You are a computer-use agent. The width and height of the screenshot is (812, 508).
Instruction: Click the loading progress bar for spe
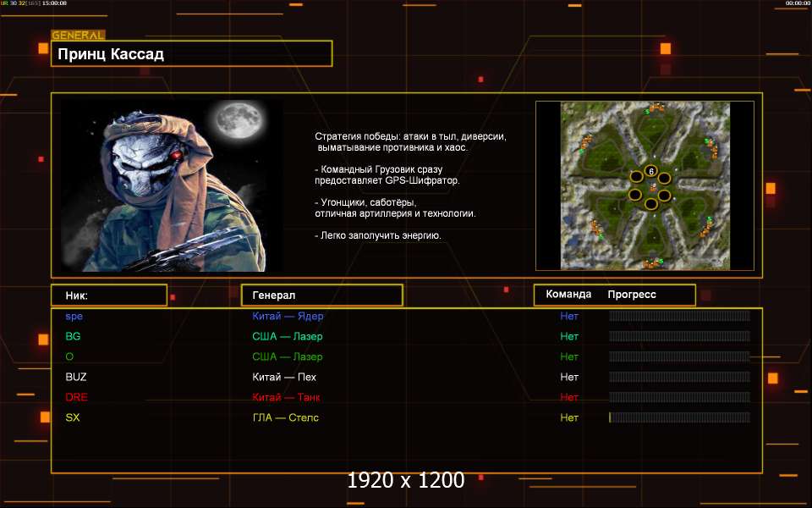(x=679, y=316)
